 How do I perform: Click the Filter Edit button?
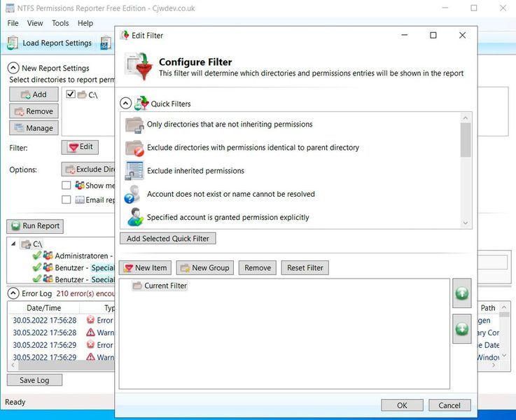[80, 147]
